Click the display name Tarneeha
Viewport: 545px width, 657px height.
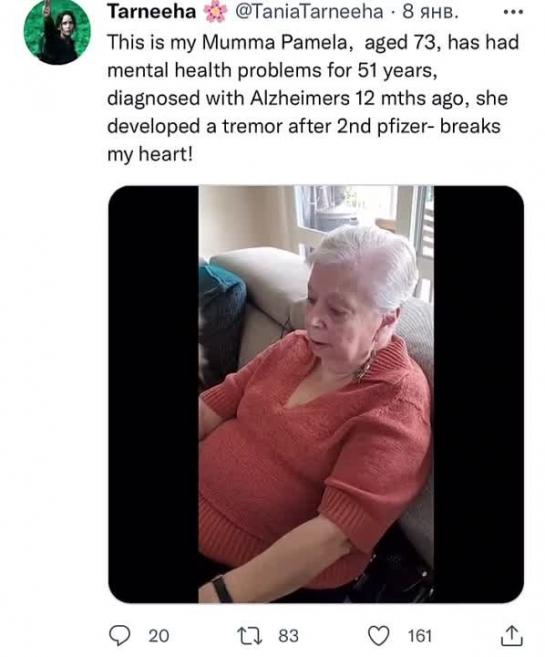pos(152,11)
